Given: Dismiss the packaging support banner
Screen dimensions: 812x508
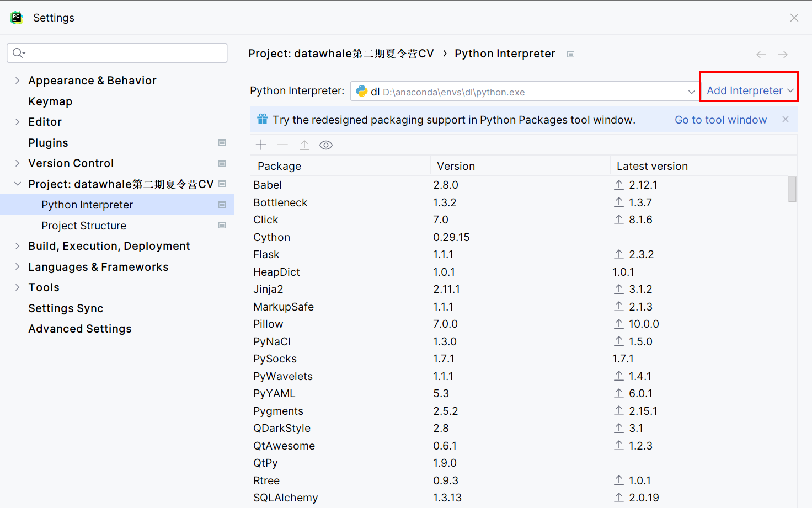Looking at the screenshot, I should click(x=786, y=119).
